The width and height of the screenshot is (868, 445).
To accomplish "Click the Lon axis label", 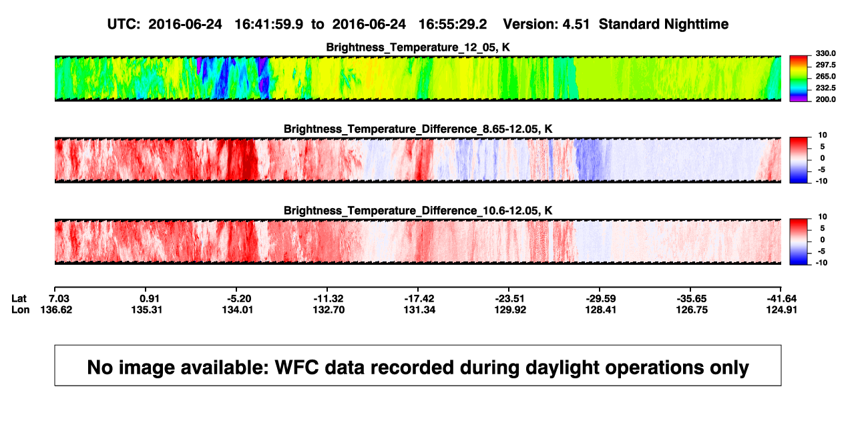I will click(20, 310).
